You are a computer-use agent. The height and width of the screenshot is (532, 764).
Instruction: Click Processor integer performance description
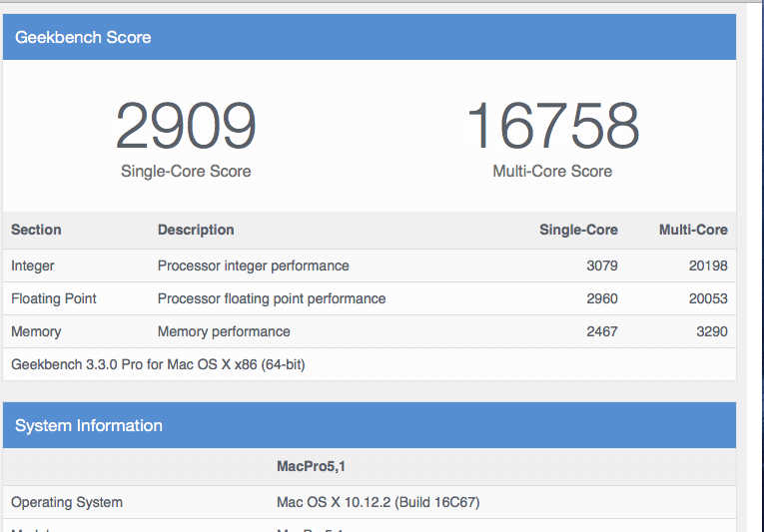[254, 266]
